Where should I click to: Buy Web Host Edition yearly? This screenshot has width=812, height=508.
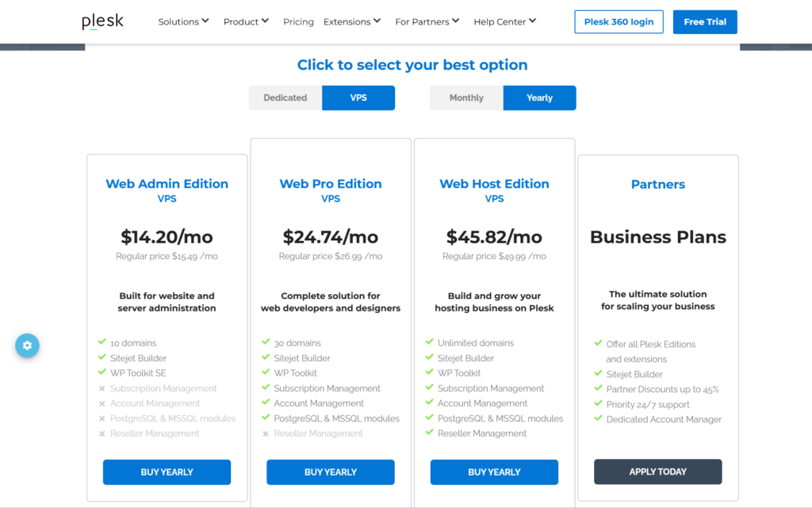(494, 472)
